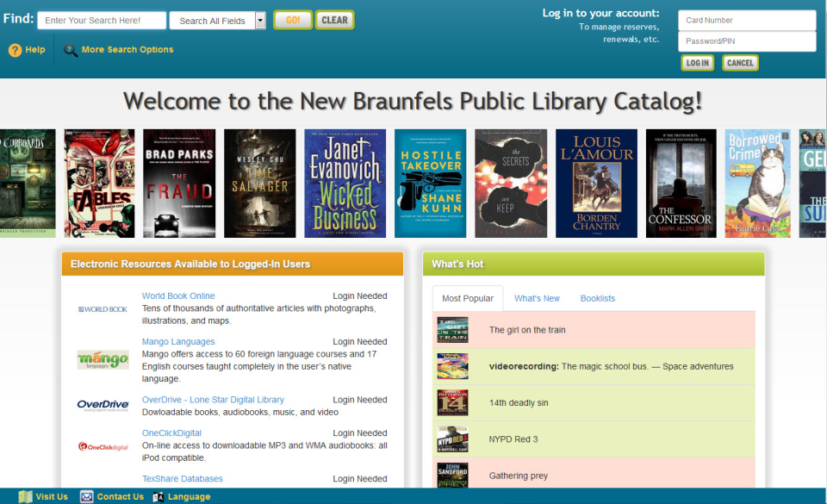Select the Mango Languages logo
This screenshot has height=504, width=827.
(103, 358)
